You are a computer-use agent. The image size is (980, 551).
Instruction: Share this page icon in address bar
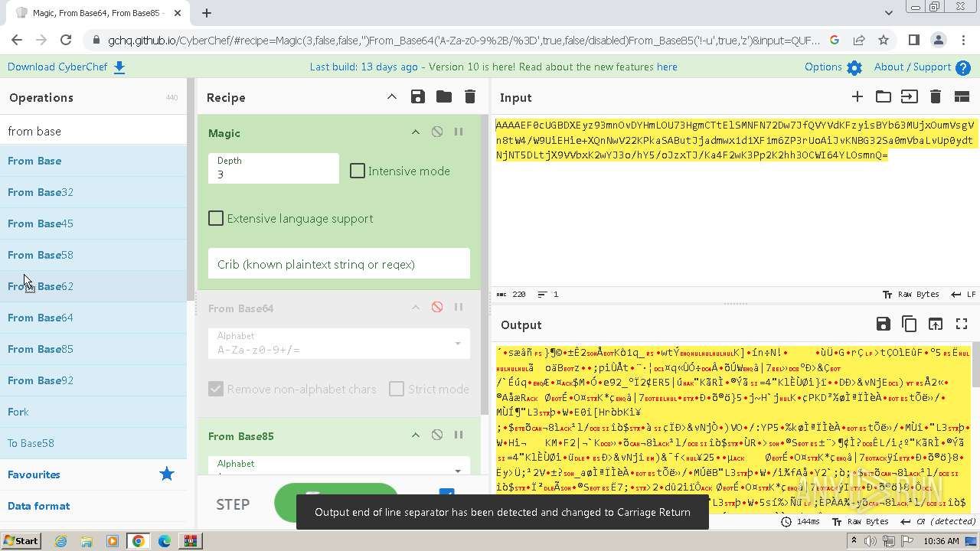tap(859, 40)
